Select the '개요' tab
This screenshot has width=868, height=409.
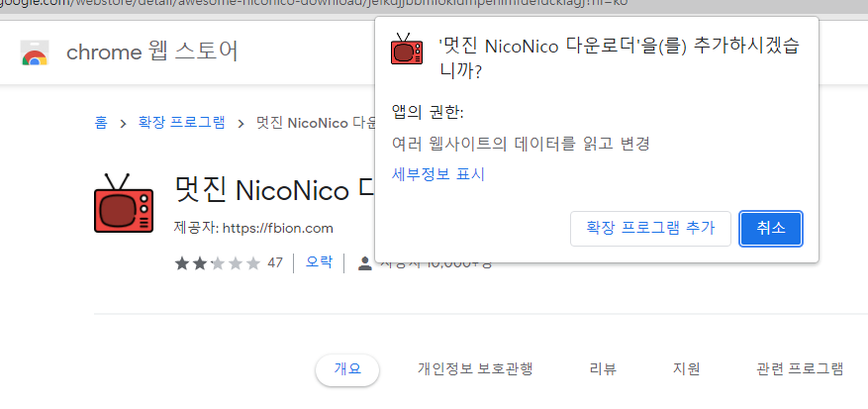coord(347,369)
